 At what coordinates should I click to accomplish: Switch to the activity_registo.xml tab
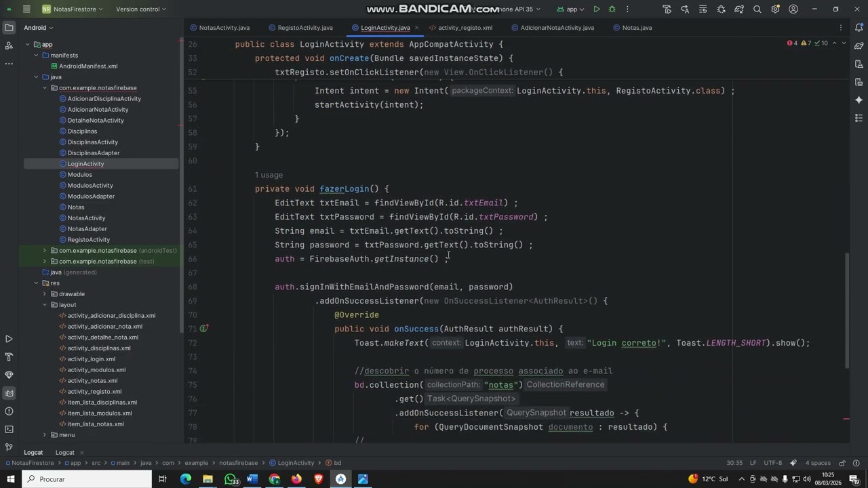click(460, 28)
